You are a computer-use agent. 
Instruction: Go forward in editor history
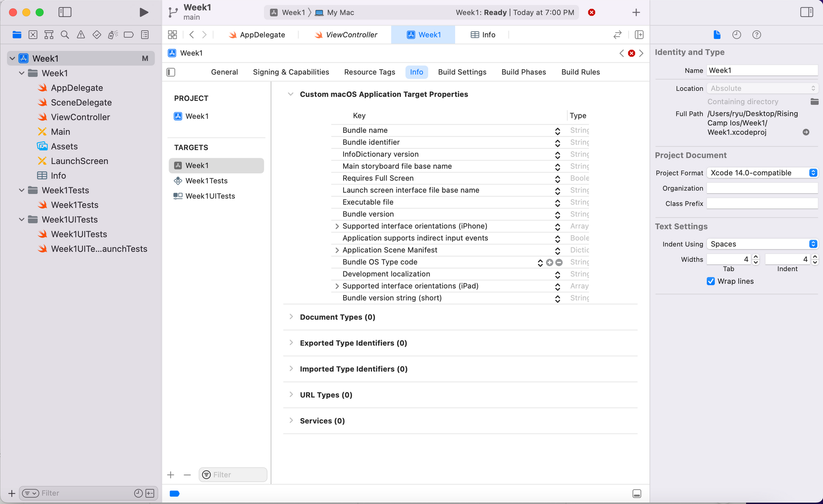click(x=204, y=35)
